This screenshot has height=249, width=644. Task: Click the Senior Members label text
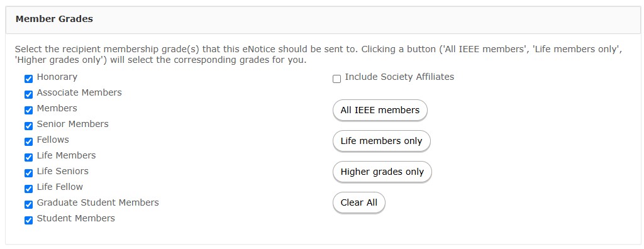pos(73,124)
